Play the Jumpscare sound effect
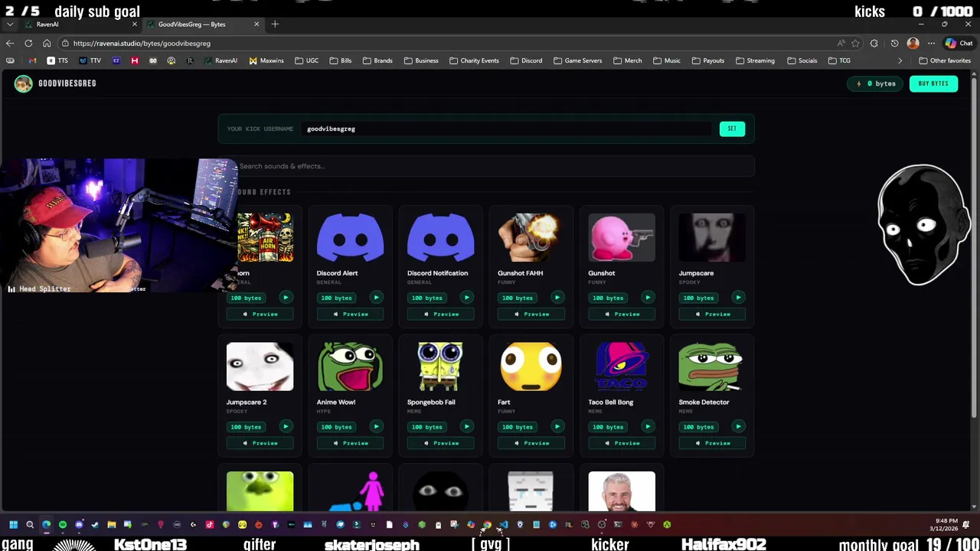 click(x=738, y=298)
